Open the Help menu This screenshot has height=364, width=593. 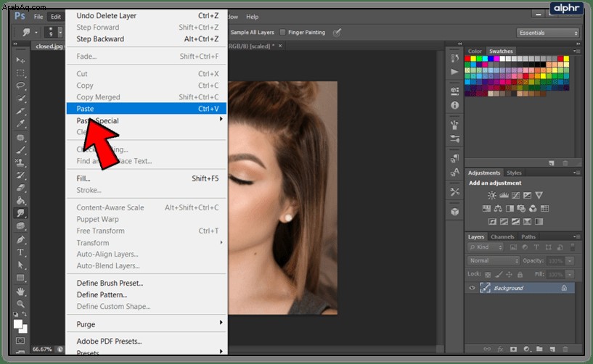coord(253,17)
